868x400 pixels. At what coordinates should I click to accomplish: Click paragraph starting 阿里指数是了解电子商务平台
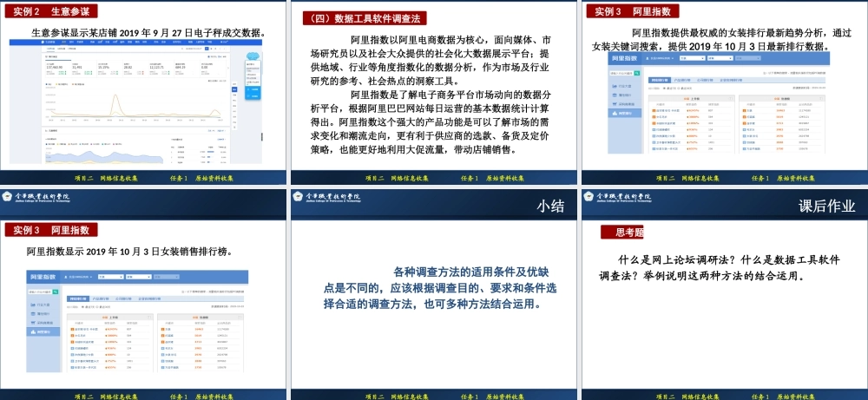[x=431, y=121]
